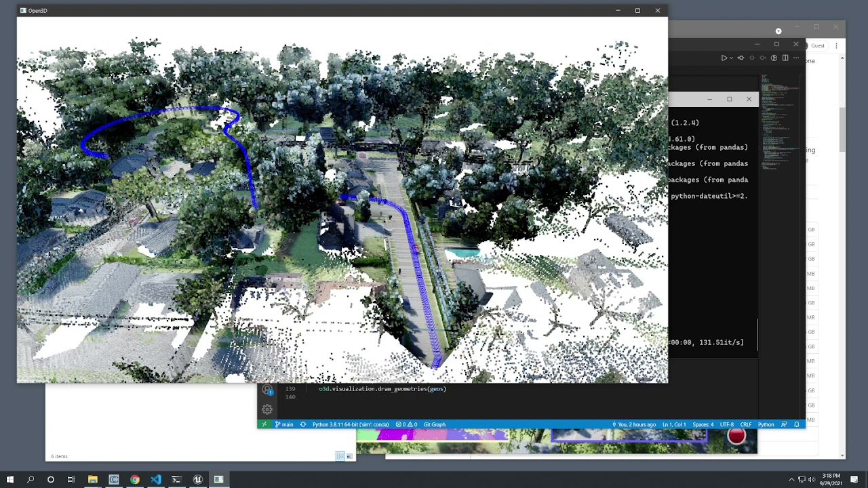Maximize the Open3D window
The image size is (868, 488).
coord(637,10)
